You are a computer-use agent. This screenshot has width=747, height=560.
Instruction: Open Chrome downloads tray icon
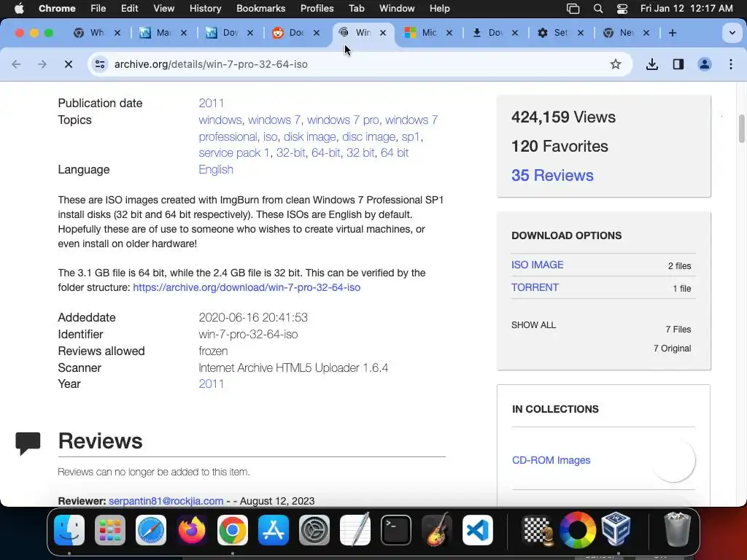651,64
